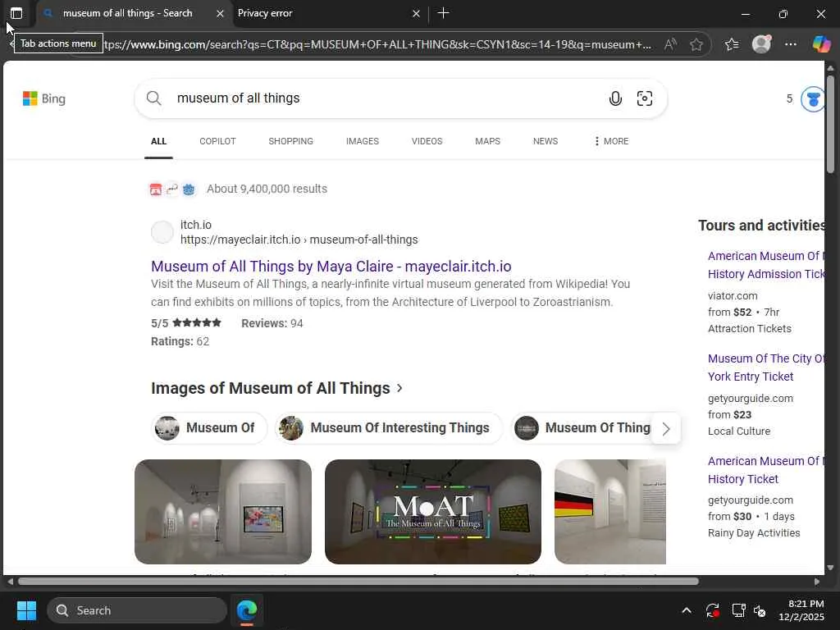The image size is (840, 630).
Task: Click the muted volume tray icon
Action: 760,610
